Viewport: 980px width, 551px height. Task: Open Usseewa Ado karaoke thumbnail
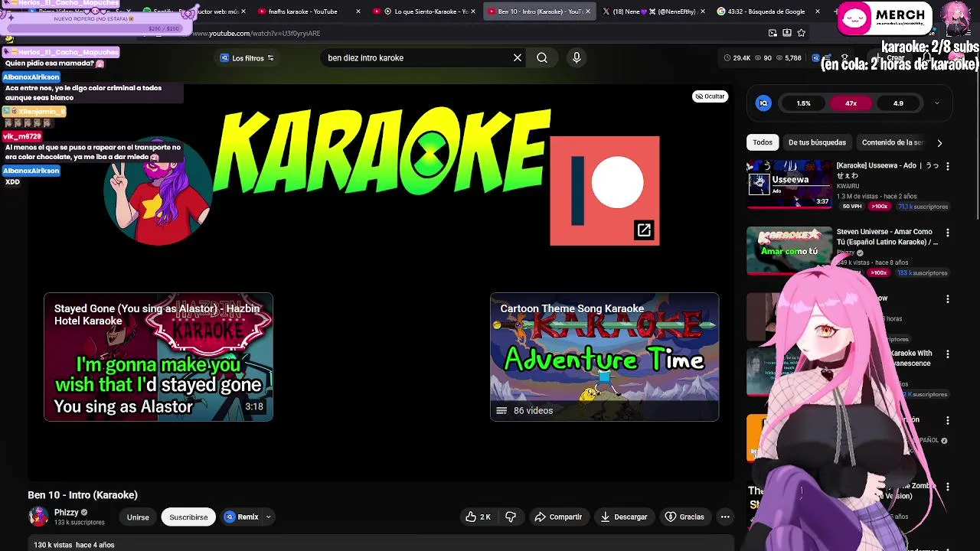[789, 183]
